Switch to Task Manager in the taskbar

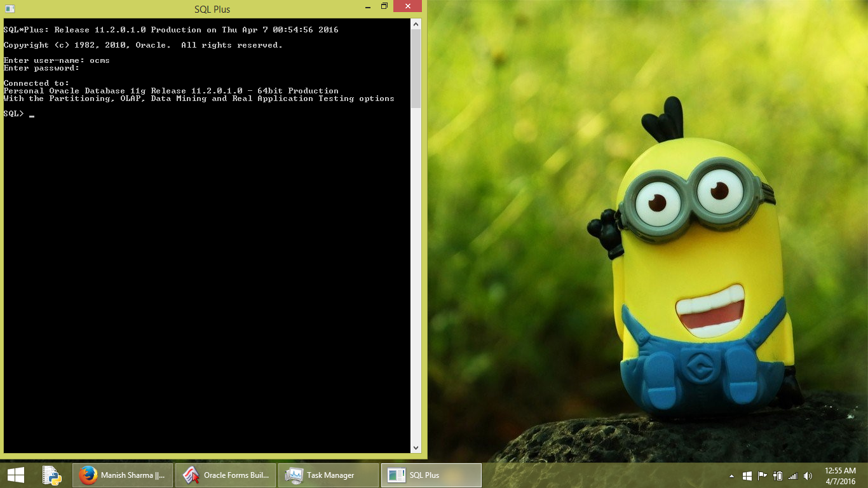click(329, 475)
